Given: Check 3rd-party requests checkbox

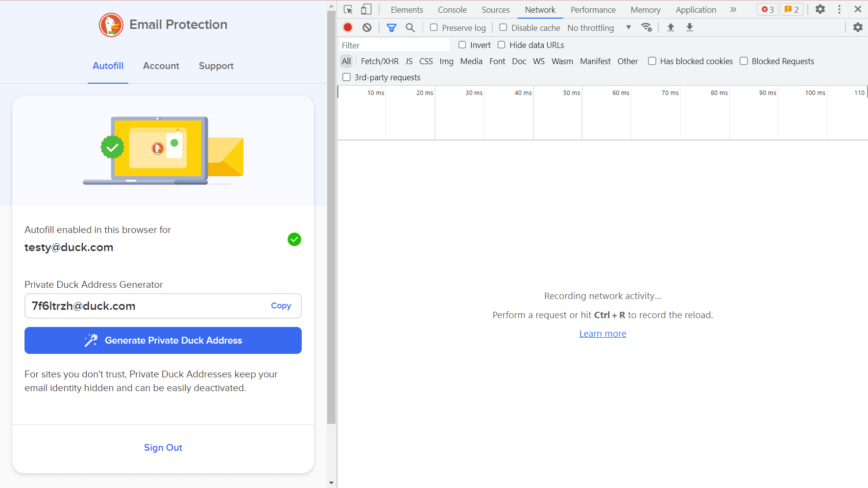Looking at the screenshot, I should tap(346, 77).
